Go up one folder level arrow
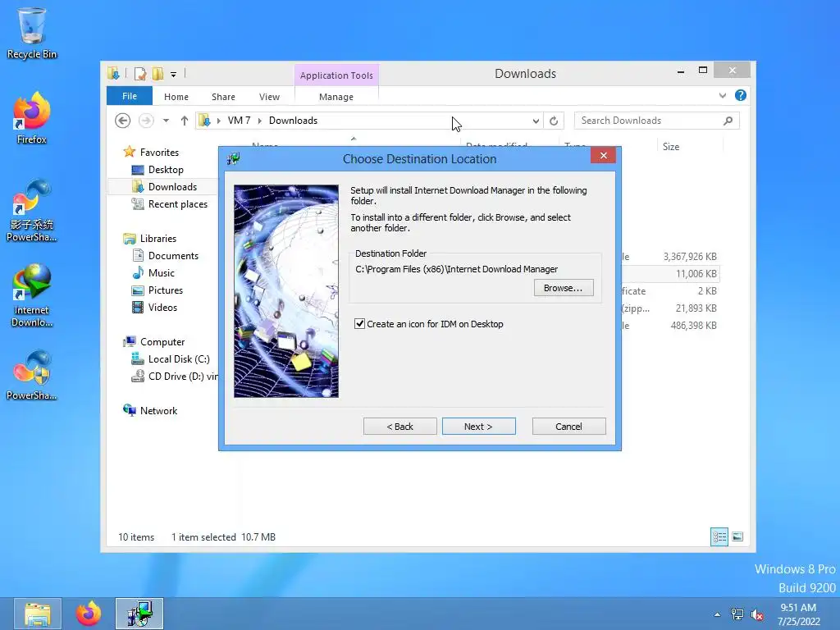Viewport: 840px width, 630px height. (185, 121)
